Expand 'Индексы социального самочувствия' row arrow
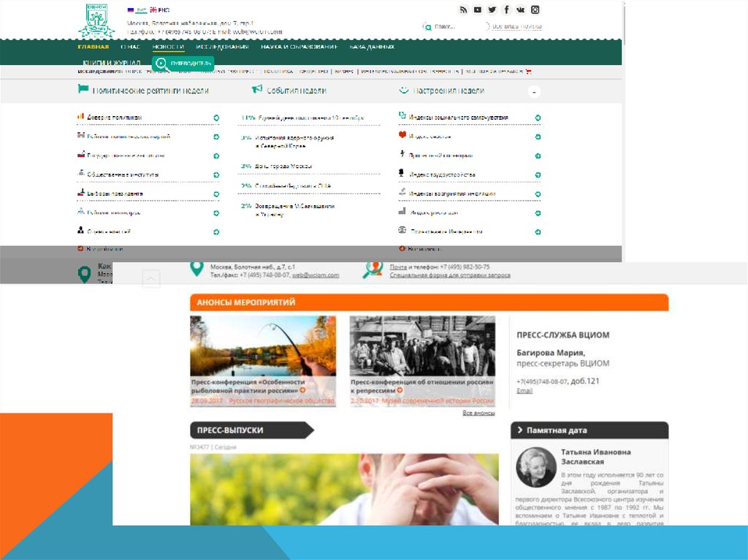748x560 pixels. [538, 118]
